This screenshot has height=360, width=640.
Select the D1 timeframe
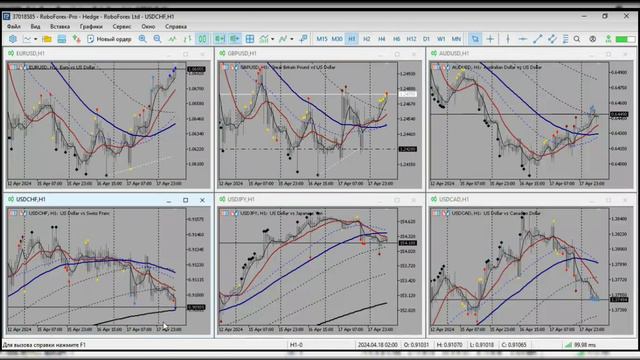pos(426,39)
